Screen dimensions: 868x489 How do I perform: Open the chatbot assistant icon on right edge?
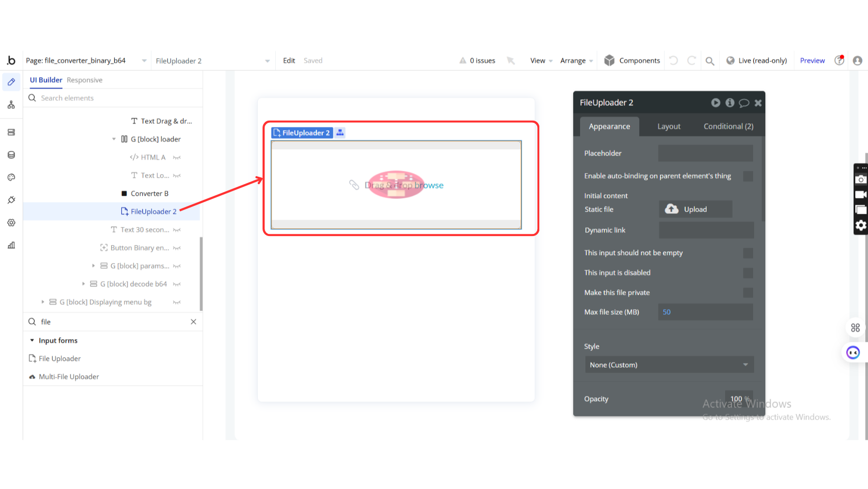click(853, 352)
